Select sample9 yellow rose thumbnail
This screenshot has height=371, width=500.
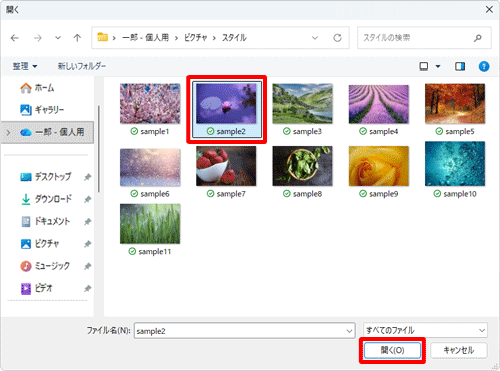379,166
